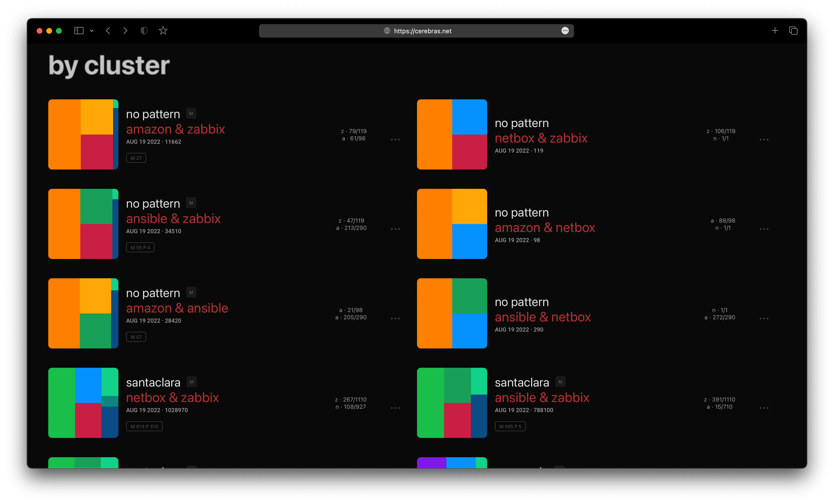Click the 'z · 106/119' stat
Viewport: 834px width, 504px height.
(x=721, y=131)
